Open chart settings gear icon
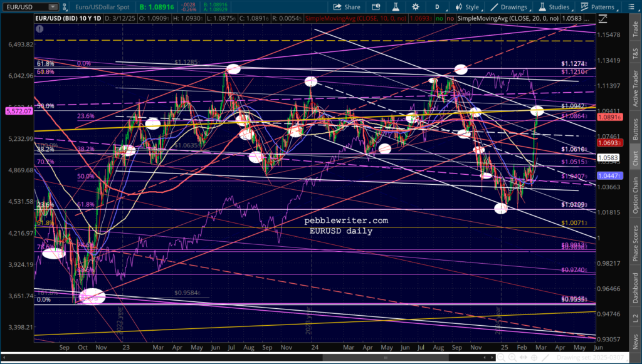This screenshot has height=364, width=642. [x=416, y=7]
